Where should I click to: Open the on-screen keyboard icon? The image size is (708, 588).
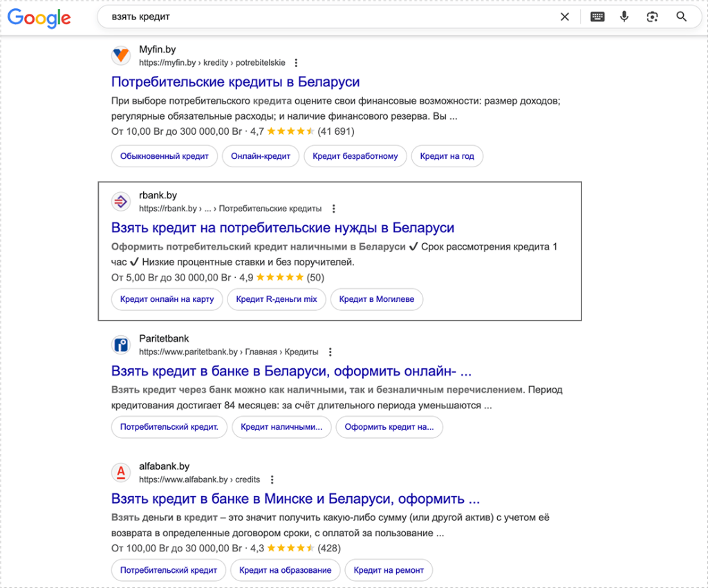[597, 17]
